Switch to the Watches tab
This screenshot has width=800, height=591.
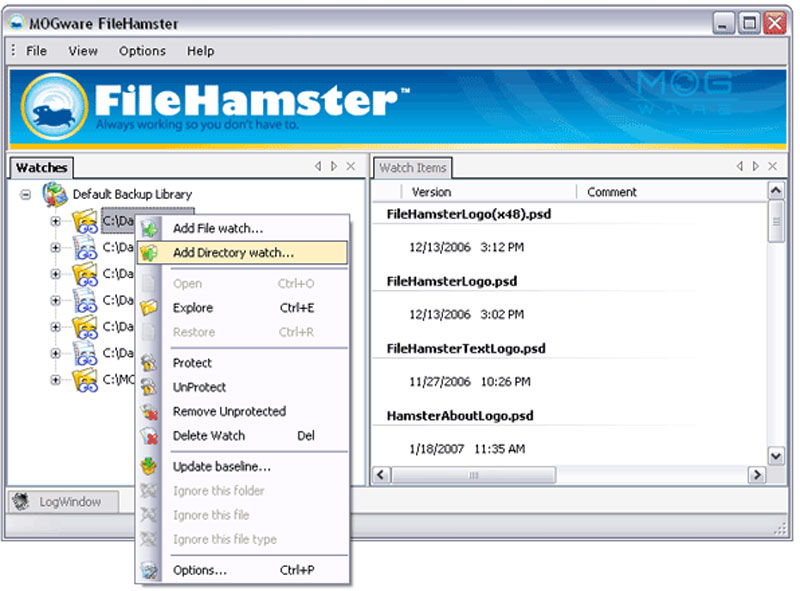[41, 167]
